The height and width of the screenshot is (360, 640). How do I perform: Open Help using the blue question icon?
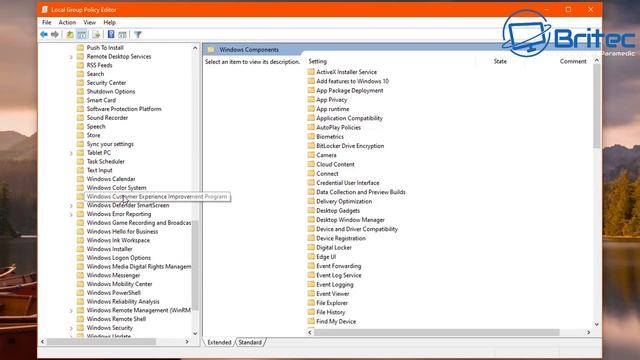coord(111,35)
